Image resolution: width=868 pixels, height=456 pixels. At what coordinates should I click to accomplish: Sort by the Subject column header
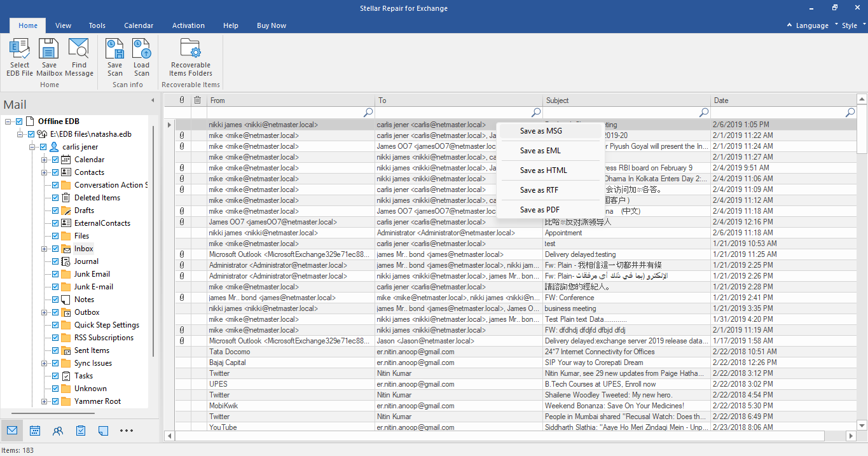(x=626, y=100)
